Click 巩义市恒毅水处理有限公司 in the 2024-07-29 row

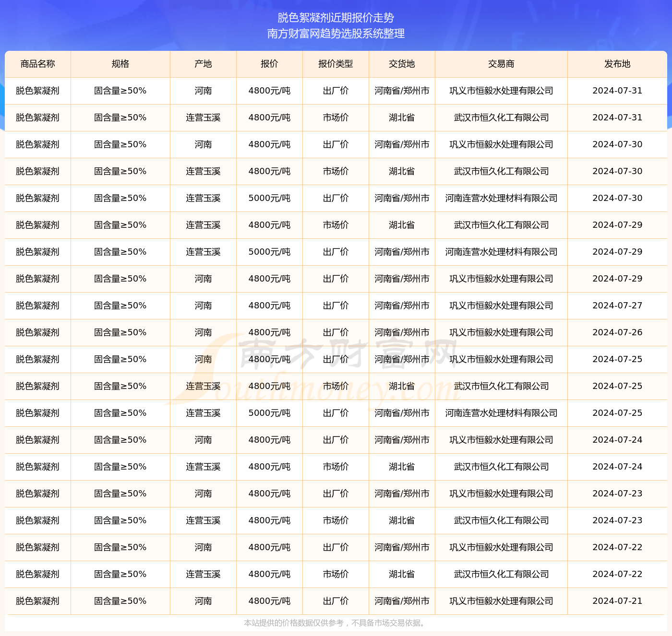coord(501,279)
